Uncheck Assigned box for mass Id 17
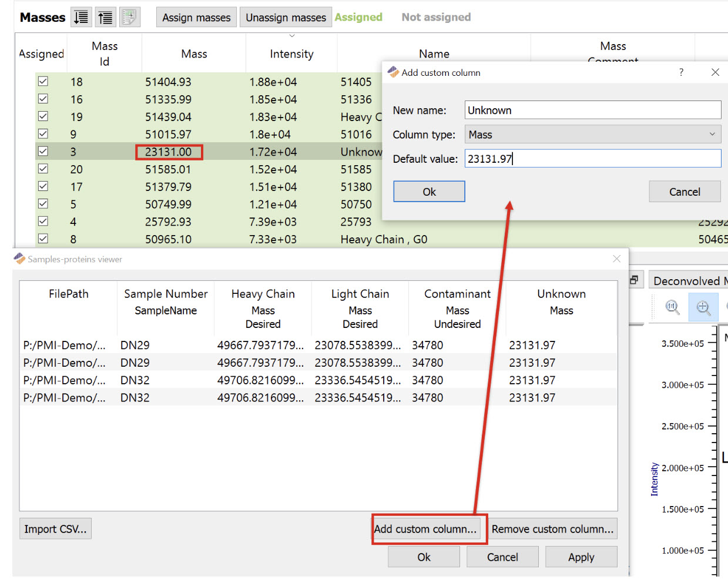Screen dimensions: 728x583 tap(43, 186)
